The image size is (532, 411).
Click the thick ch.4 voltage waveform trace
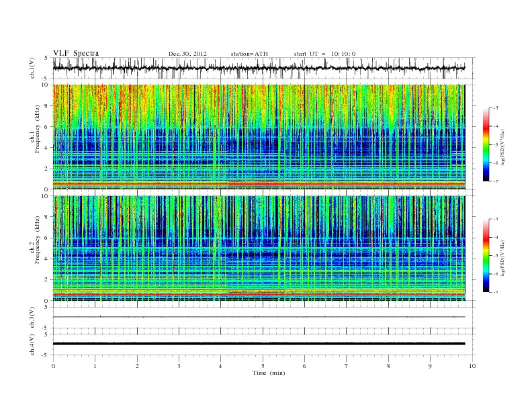click(259, 344)
